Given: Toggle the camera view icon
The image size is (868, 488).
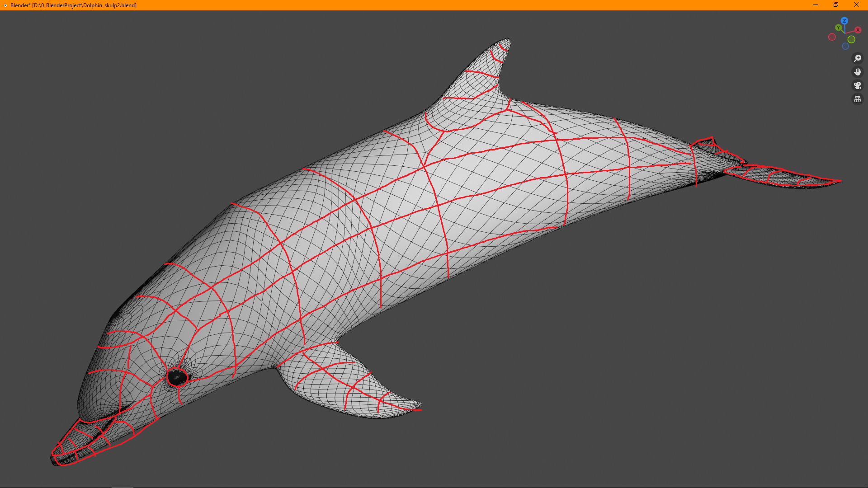Looking at the screenshot, I should [x=857, y=85].
